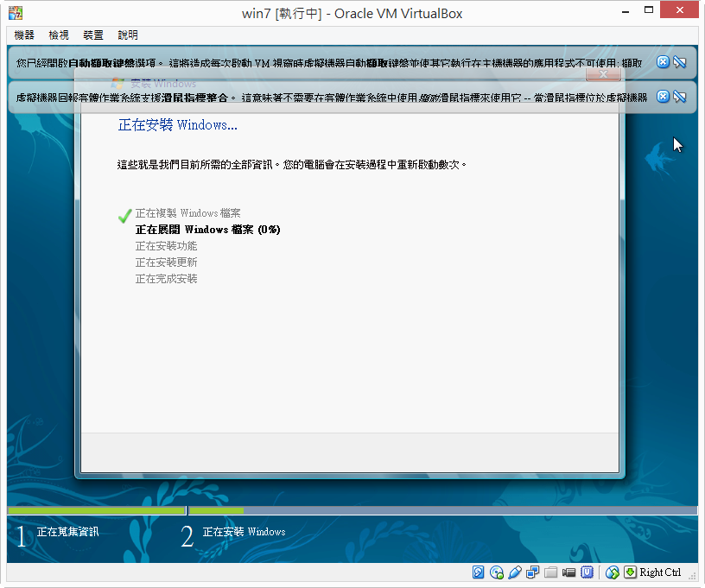Click the CPU virtualization status icon
Image resolution: width=705 pixels, height=588 pixels.
pos(587,572)
